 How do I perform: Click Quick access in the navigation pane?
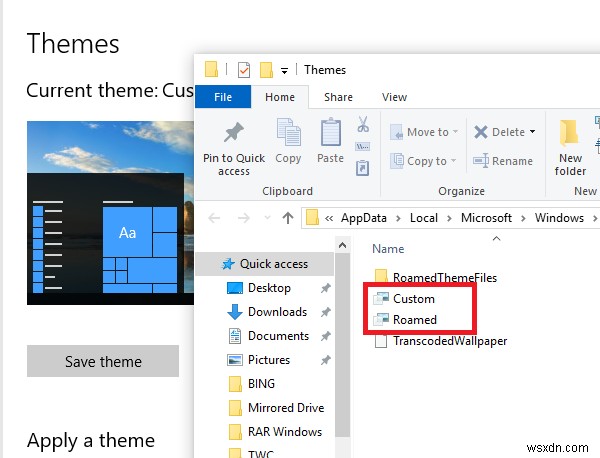point(264,264)
